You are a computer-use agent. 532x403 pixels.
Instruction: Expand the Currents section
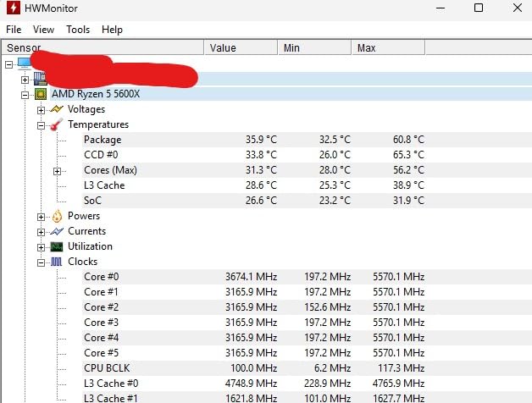click(x=41, y=232)
